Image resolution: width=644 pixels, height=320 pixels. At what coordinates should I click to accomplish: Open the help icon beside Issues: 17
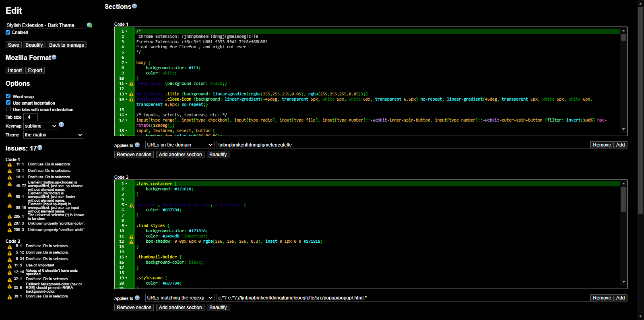40,148
